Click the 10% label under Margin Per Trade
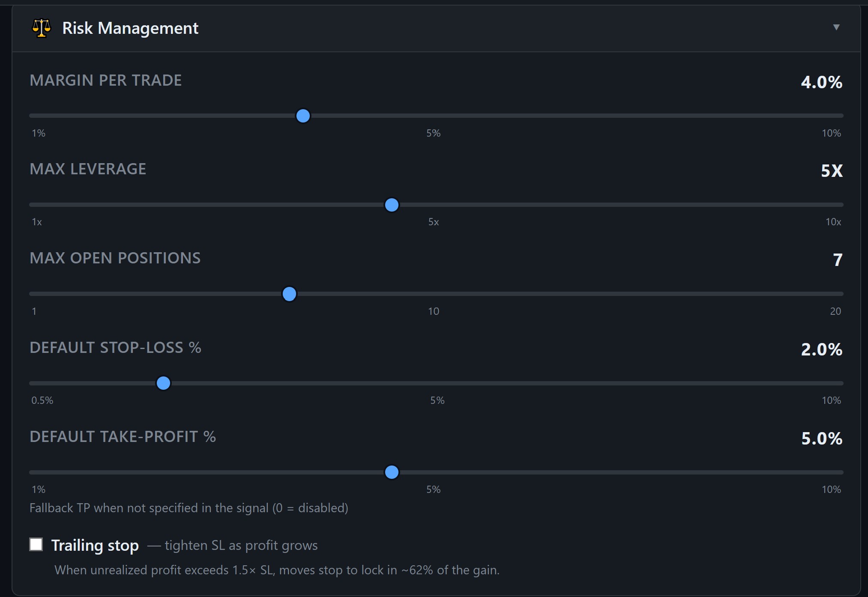The width and height of the screenshot is (868, 597). click(830, 133)
